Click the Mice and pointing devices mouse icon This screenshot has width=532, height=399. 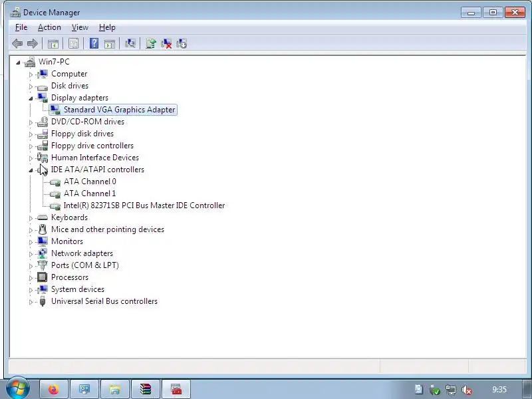(43, 229)
